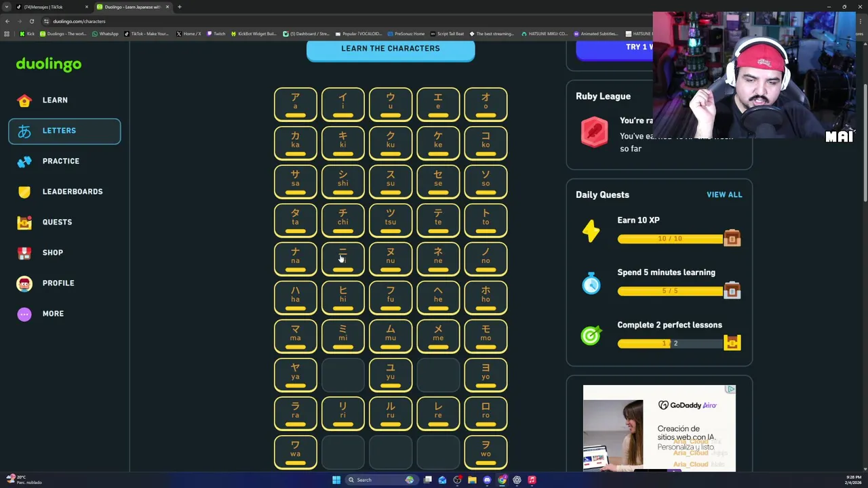Select the ク (ku) character tile

pos(391,143)
